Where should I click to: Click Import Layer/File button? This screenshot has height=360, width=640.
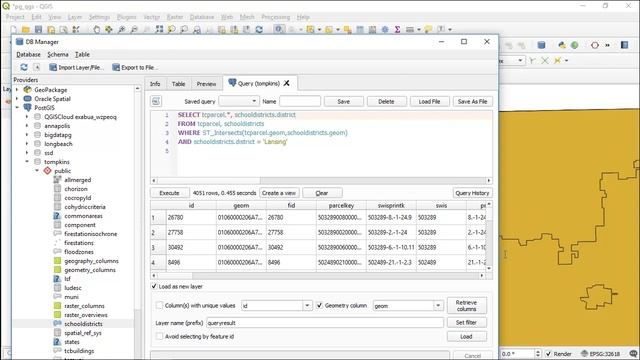pos(76,67)
